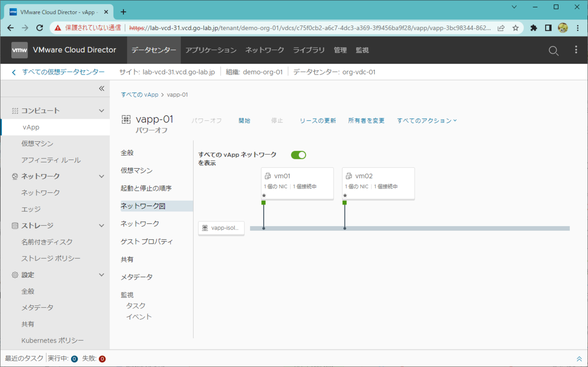The width and height of the screenshot is (588, 367).
Task: Open vApp メタデータ tab
Action: [x=136, y=277]
